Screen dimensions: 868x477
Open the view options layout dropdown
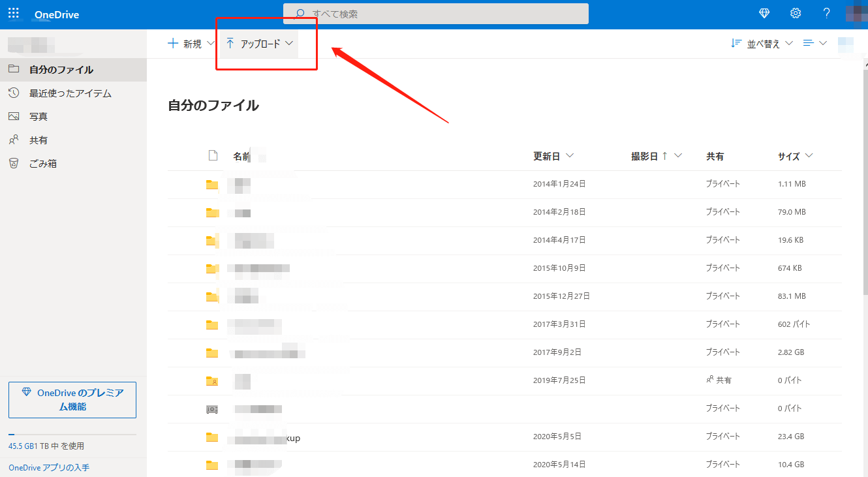pyautogui.click(x=814, y=43)
